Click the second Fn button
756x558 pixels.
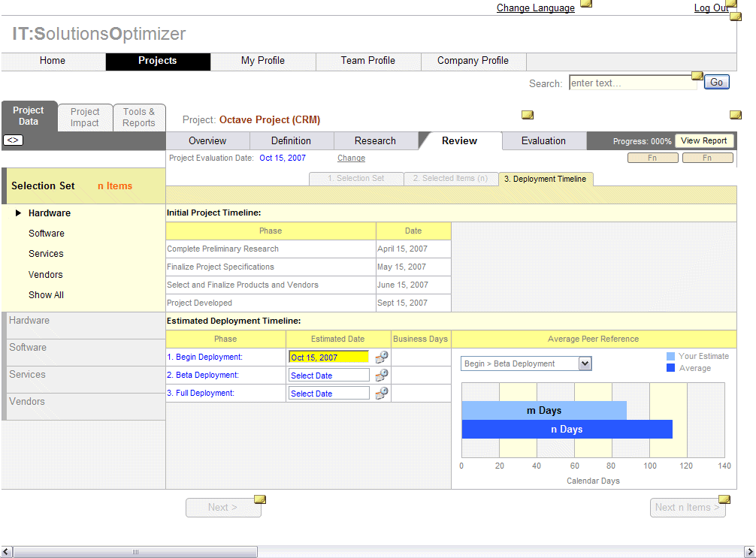coord(707,158)
